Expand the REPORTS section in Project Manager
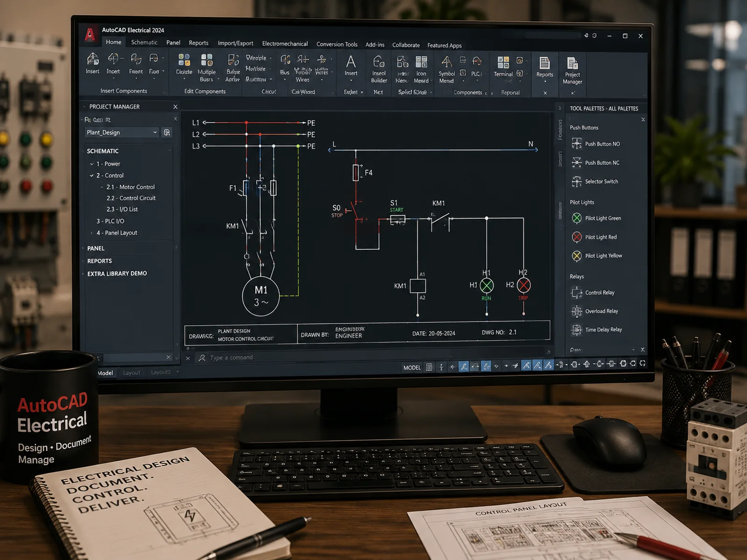This screenshot has height=560, width=747. click(x=99, y=261)
